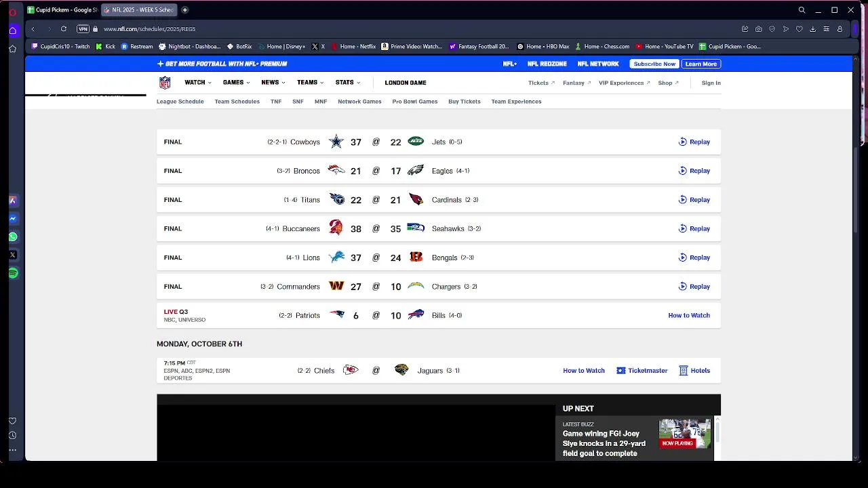The width and height of the screenshot is (868, 488).
Task: Click the Learn More button
Action: 701,64
